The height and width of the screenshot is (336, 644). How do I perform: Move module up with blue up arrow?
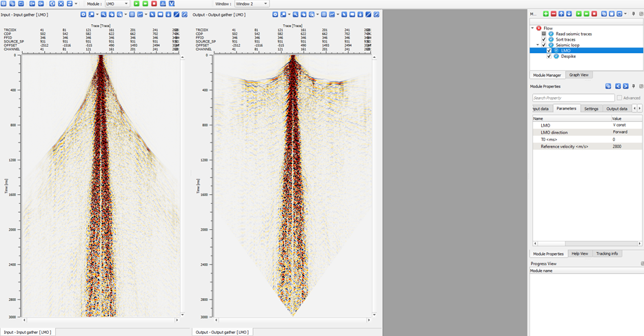click(561, 14)
